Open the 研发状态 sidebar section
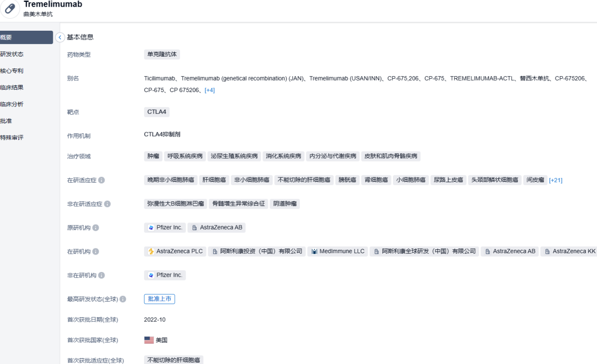The image size is (597, 364). point(12,54)
